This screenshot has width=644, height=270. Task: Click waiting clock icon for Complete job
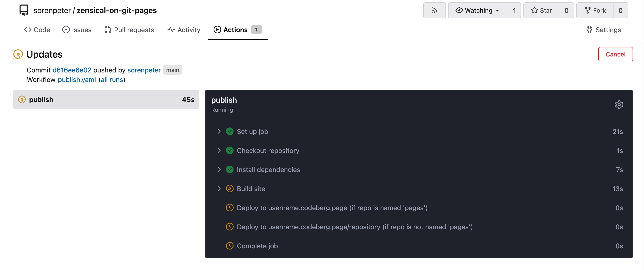click(230, 246)
